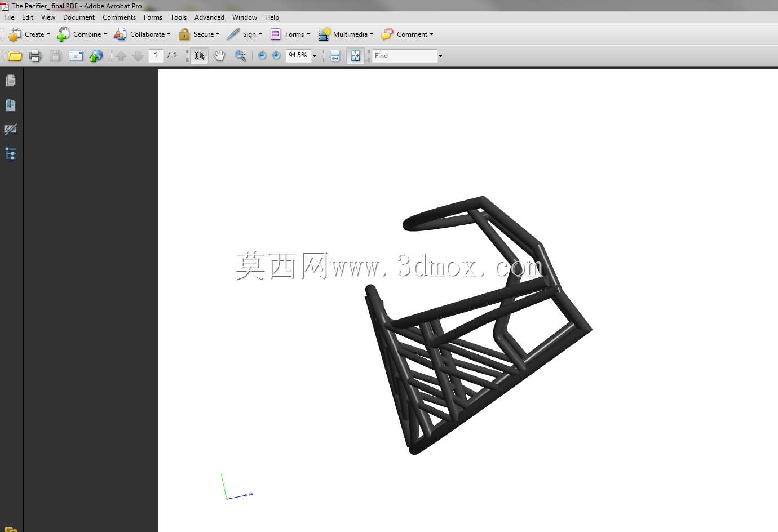The height and width of the screenshot is (532, 778).
Task: Click the Zoom In plus button
Action: [x=276, y=55]
